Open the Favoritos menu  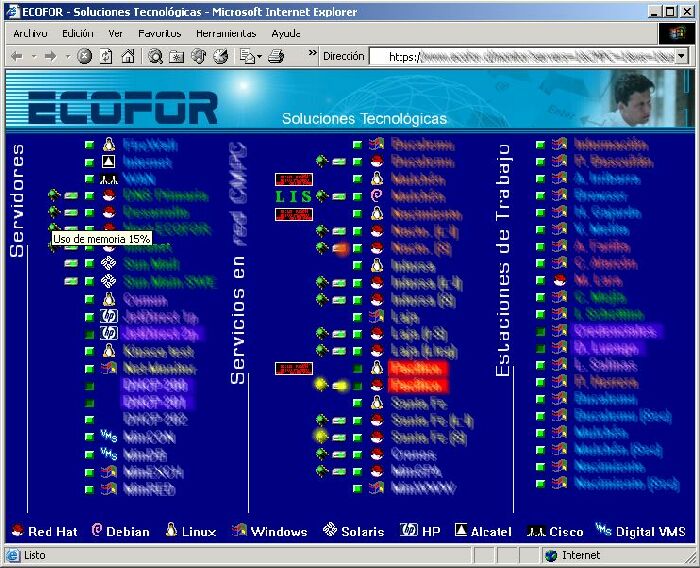point(160,33)
